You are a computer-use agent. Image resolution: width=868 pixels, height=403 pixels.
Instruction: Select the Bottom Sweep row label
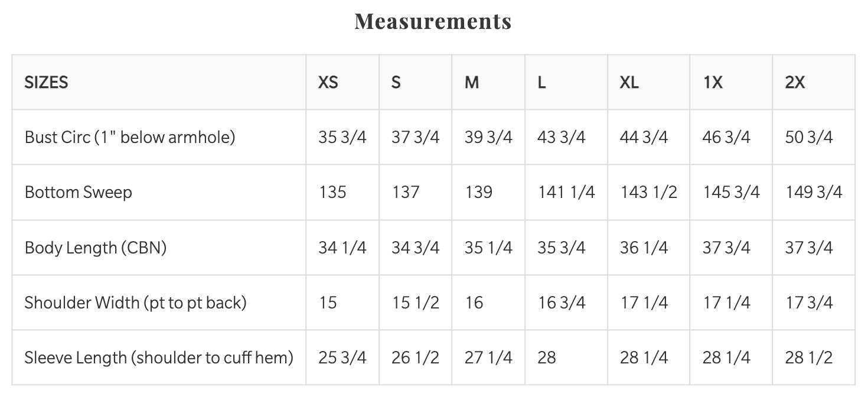click(79, 192)
